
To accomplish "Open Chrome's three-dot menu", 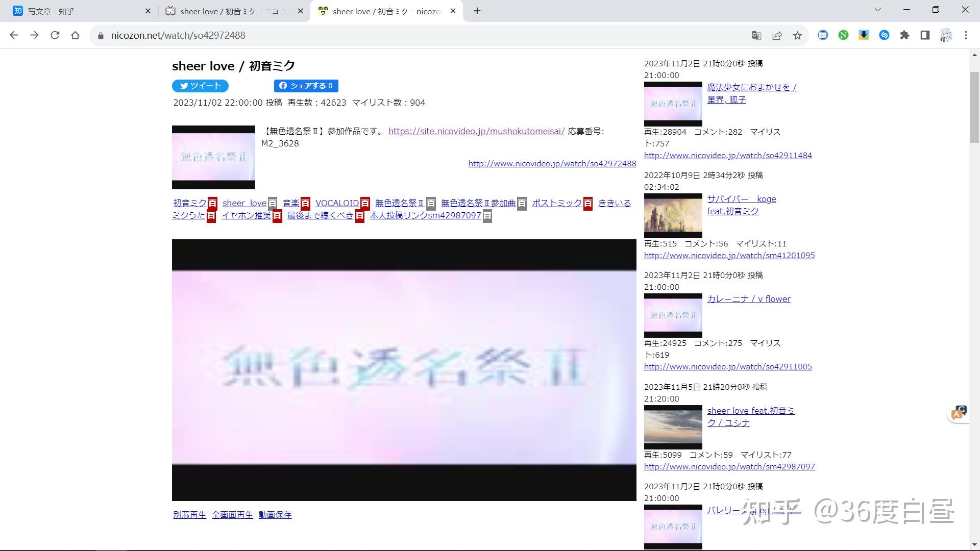I will tap(966, 35).
